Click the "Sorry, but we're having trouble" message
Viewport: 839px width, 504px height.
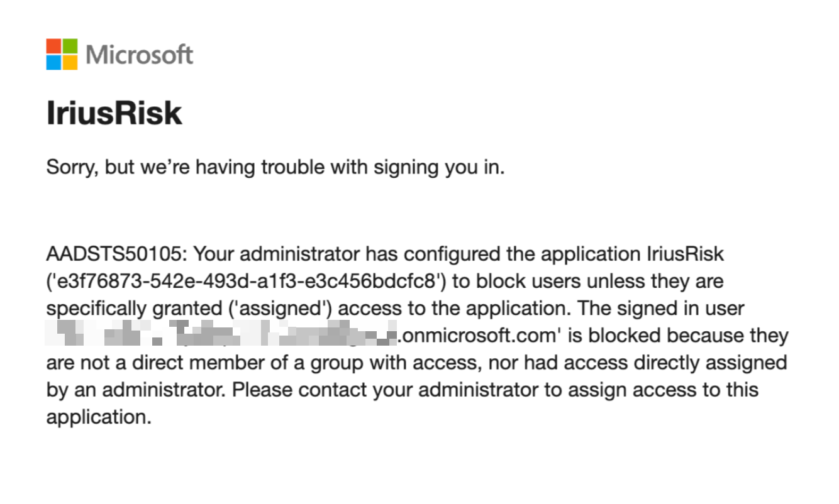[275, 168]
